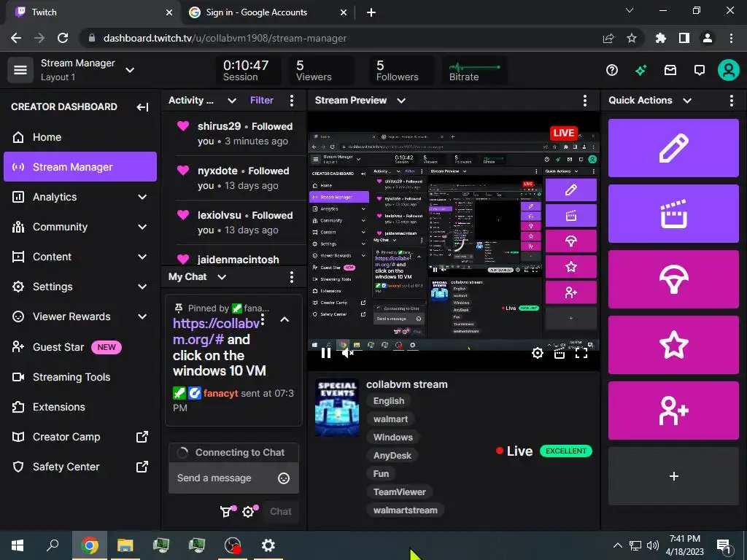Open the emote picker smiley
This screenshot has width=747, height=560.
(x=284, y=478)
